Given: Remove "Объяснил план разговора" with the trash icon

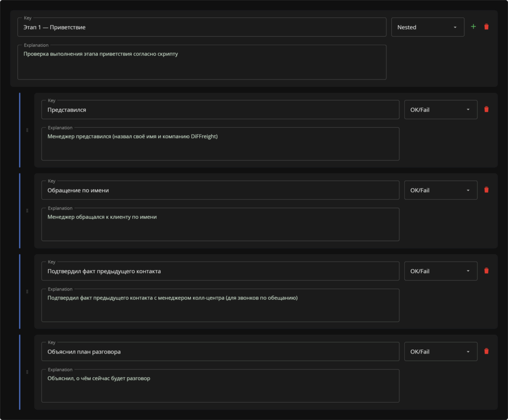Looking at the screenshot, I should point(486,351).
